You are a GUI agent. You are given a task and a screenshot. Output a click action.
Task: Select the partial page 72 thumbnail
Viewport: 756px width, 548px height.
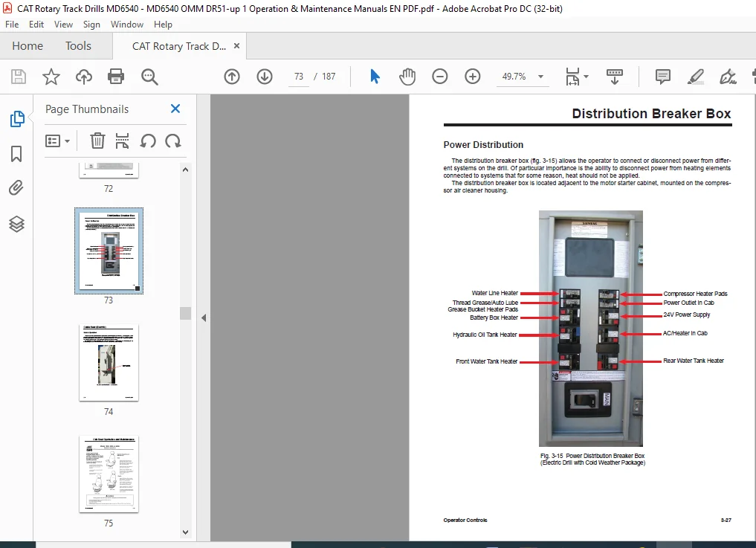pyautogui.click(x=109, y=171)
